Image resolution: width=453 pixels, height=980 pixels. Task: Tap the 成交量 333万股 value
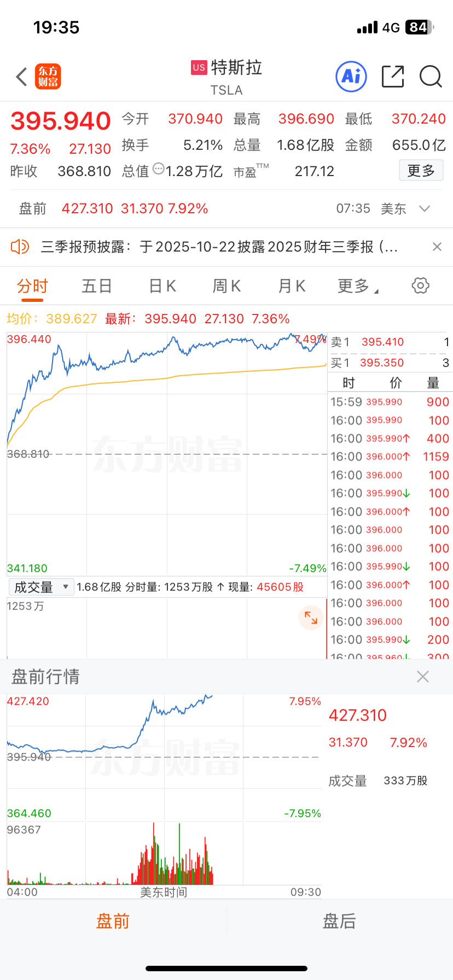point(405,781)
